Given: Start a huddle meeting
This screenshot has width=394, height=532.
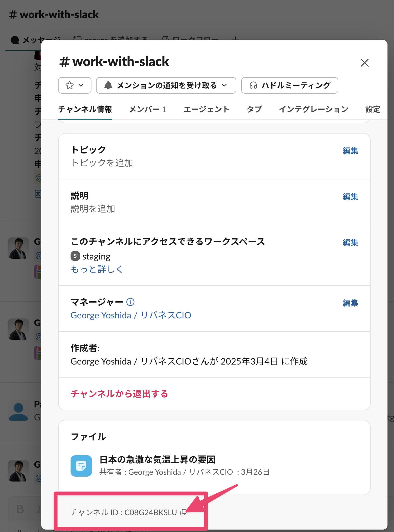Looking at the screenshot, I should pos(290,85).
